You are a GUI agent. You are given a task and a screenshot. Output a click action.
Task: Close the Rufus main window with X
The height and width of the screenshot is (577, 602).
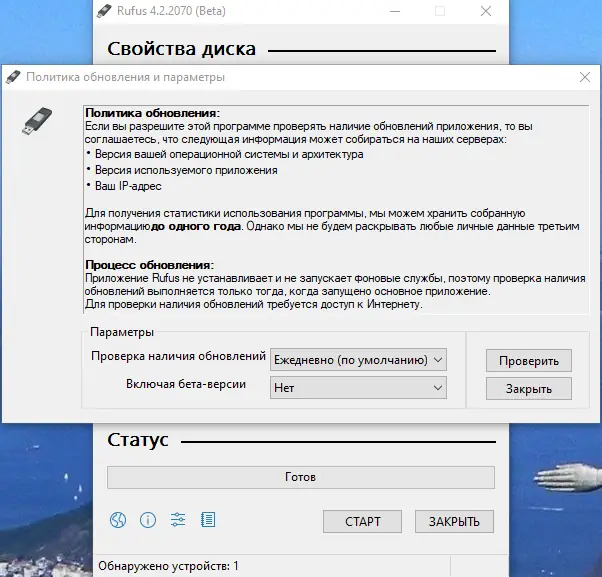(x=486, y=11)
